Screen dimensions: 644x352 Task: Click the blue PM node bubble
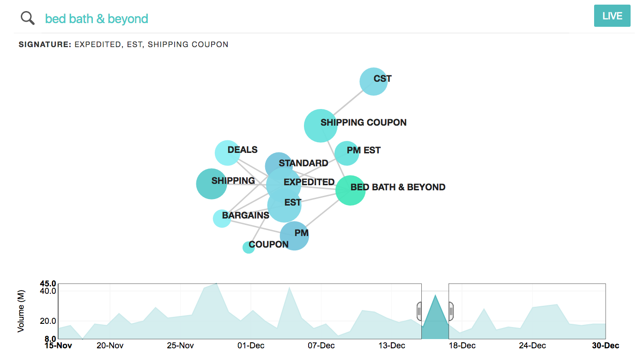[294, 236]
